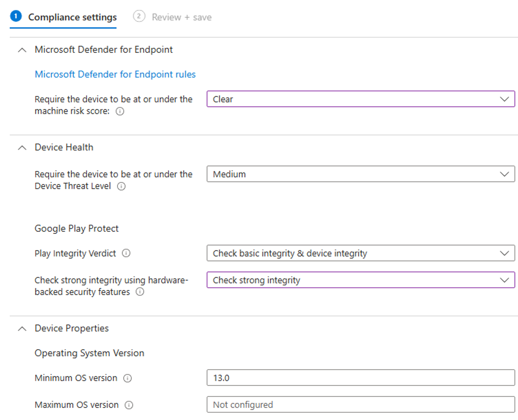Click info icon next to Maximum OS version
Viewport: 518px width, 420px height.
coord(129,405)
